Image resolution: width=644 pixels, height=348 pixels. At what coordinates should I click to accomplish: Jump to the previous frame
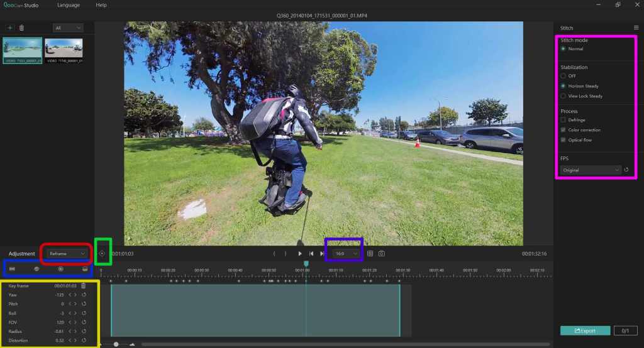311,254
